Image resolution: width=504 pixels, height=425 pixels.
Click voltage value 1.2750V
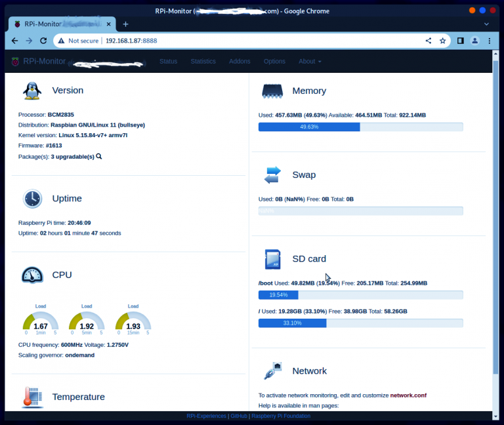coord(117,345)
